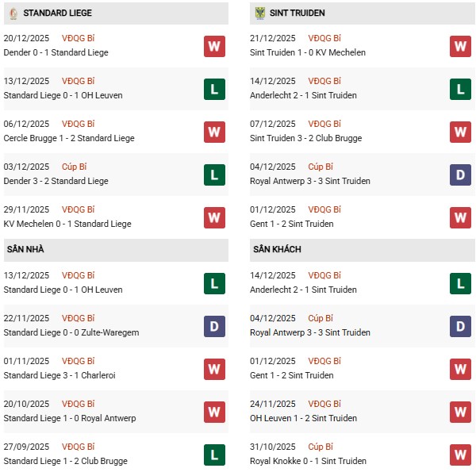Screen dimensions: 476x472
Task: Click L badge for Dender 3-2 Standard Liege
Action: 214,175
